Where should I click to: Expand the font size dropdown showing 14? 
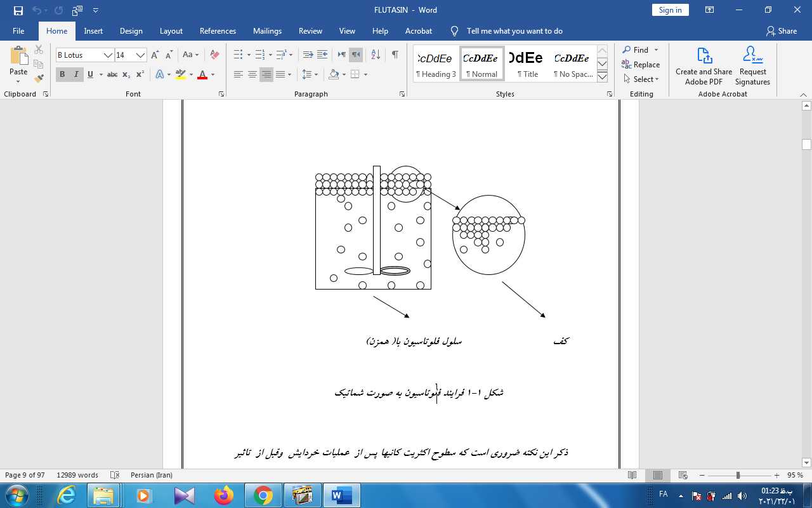pos(140,55)
